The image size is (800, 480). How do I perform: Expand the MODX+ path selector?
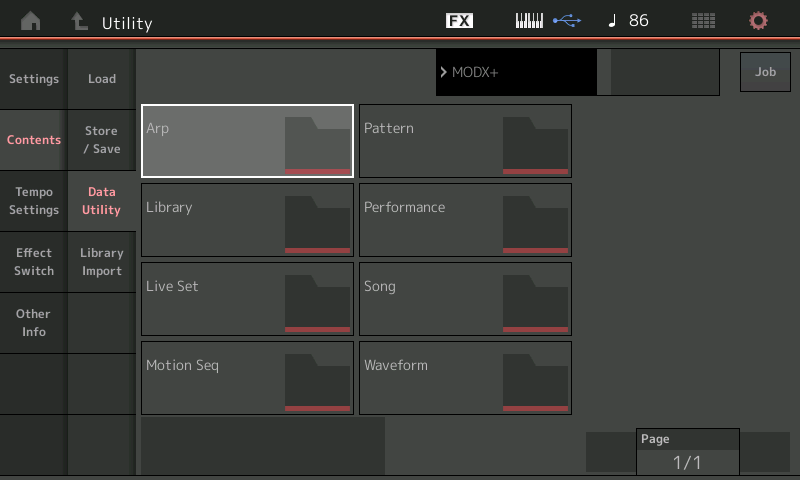tap(516, 73)
